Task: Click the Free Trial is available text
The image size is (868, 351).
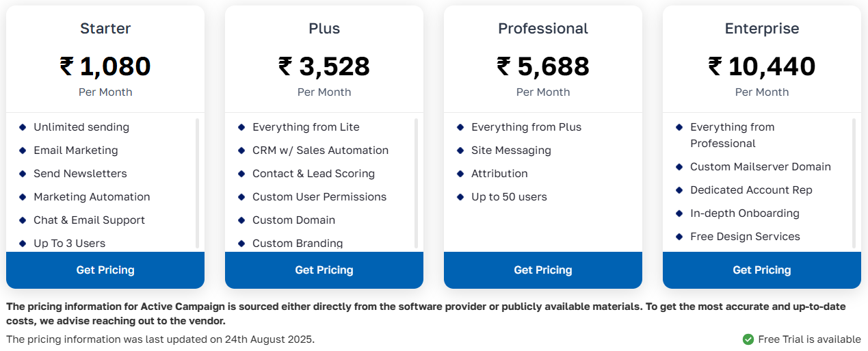Action: 809,339
